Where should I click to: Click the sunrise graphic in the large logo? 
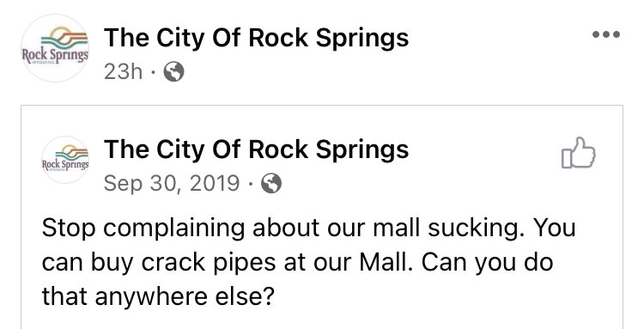(66, 38)
